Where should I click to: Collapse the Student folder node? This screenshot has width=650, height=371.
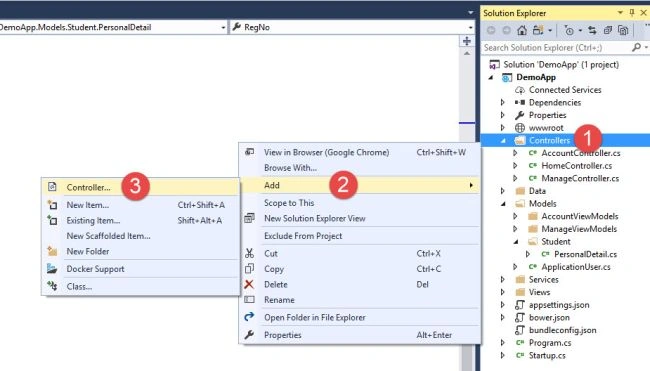tap(516, 242)
